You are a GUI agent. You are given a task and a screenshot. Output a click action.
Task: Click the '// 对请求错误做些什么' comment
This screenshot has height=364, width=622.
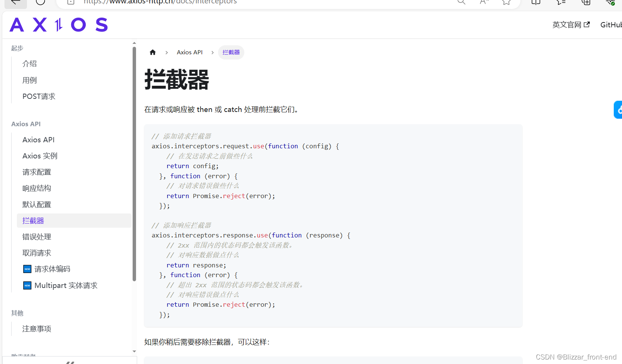tap(203, 186)
